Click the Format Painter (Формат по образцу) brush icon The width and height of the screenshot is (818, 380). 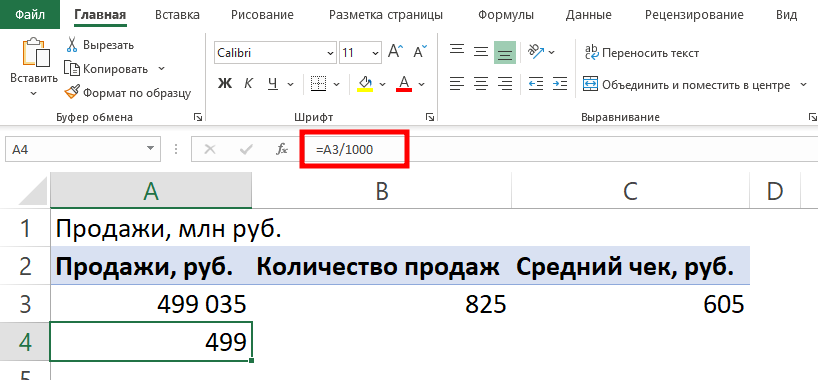71,93
